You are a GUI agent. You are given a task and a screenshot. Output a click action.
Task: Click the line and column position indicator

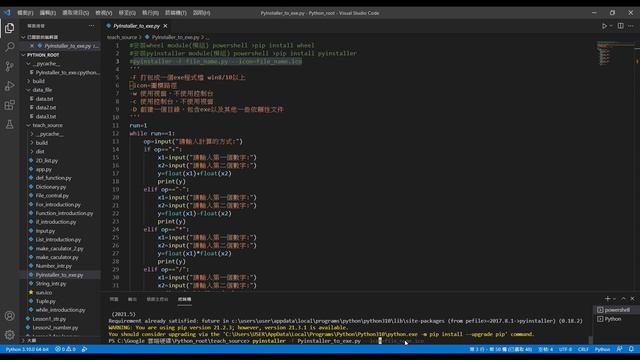click(501, 349)
